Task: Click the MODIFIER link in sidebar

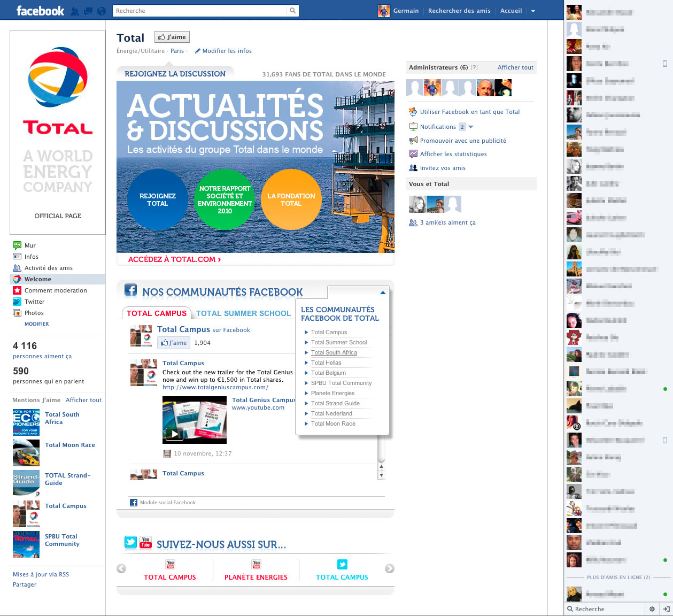Action: click(36, 324)
